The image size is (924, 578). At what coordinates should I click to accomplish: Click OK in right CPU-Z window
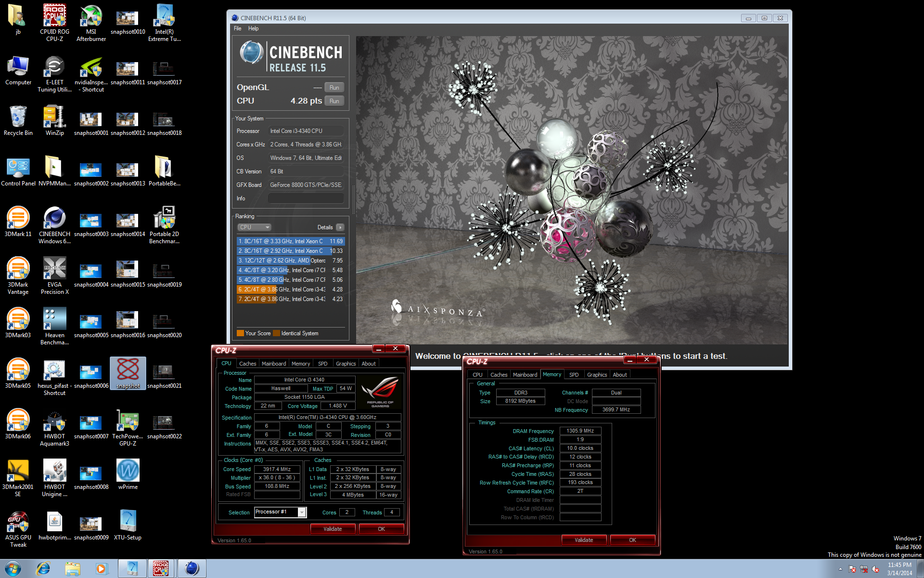coord(632,540)
